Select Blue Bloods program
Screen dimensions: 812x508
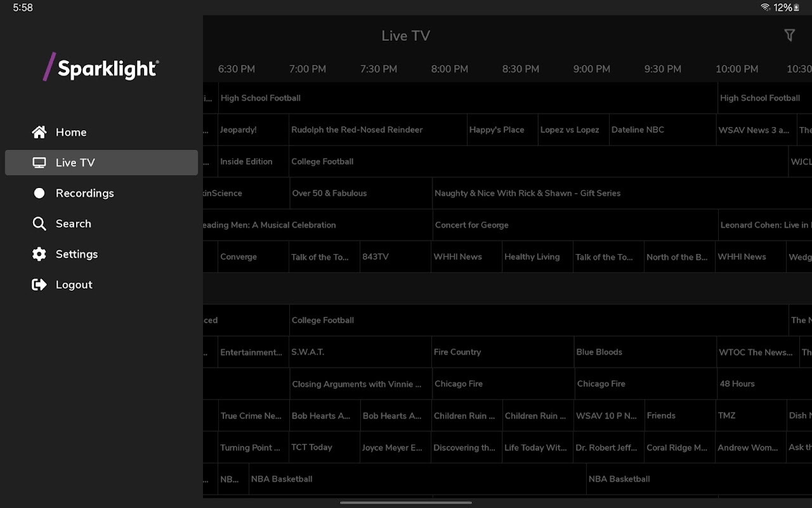tap(645, 352)
